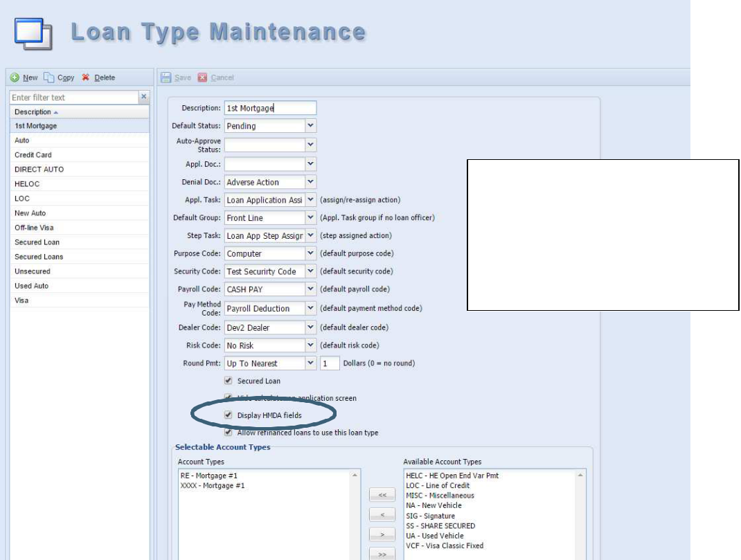Click the move one left < button
This screenshot has width=741, height=560.
[382, 515]
